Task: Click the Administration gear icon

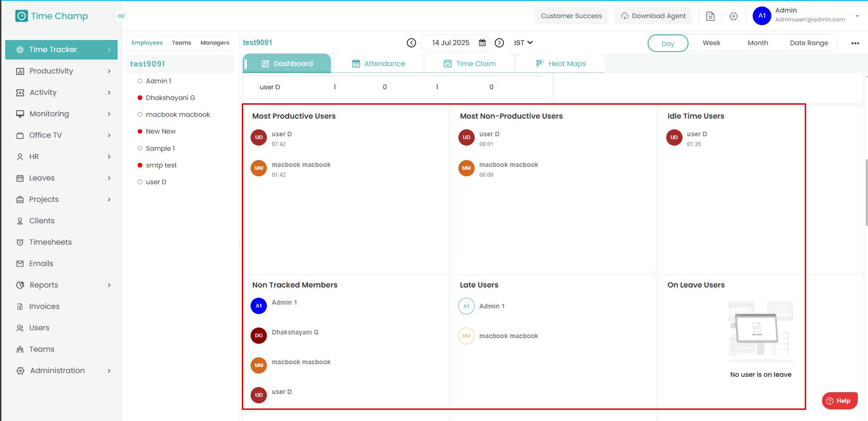Action: click(x=20, y=371)
